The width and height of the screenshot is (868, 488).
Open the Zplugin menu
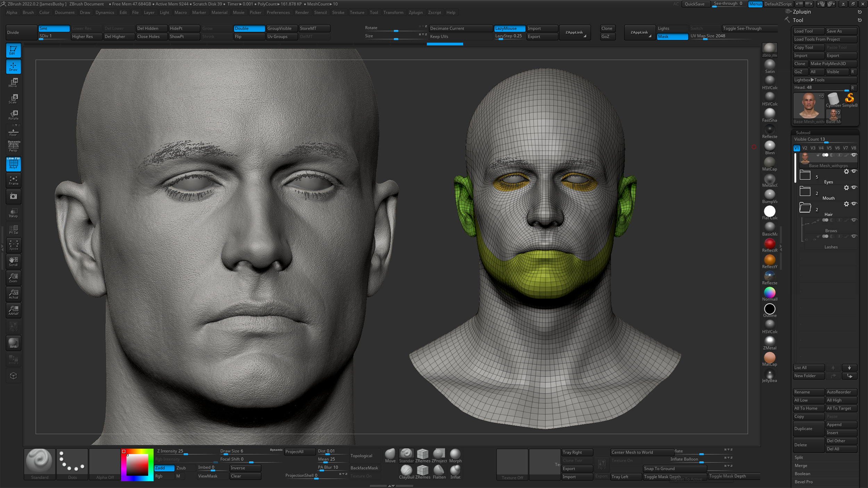tap(415, 12)
